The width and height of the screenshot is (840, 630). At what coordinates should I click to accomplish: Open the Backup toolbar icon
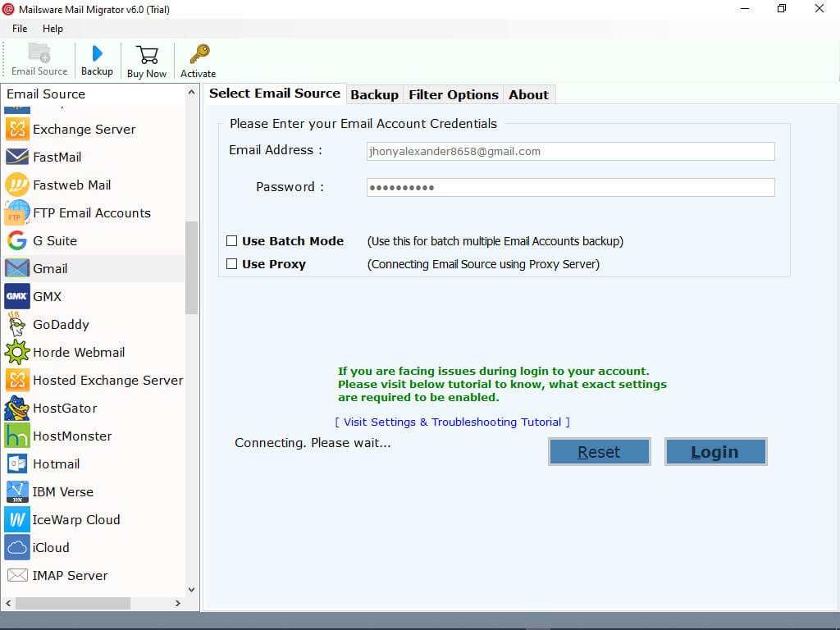tap(97, 60)
